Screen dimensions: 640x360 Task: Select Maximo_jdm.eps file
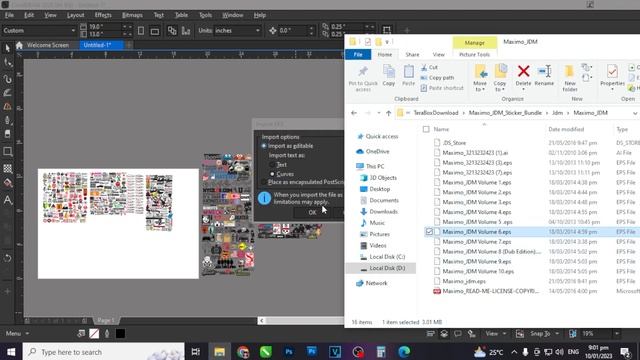[x=464, y=282]
